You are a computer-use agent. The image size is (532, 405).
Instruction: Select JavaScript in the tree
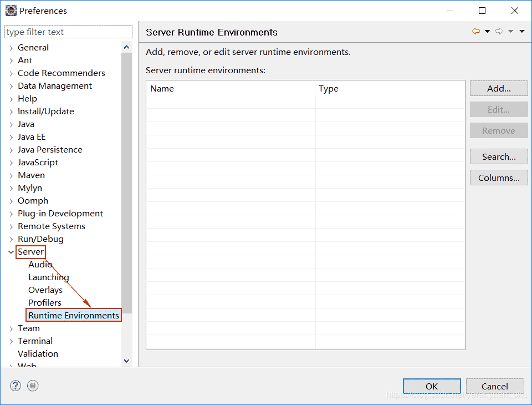(38, 163)
